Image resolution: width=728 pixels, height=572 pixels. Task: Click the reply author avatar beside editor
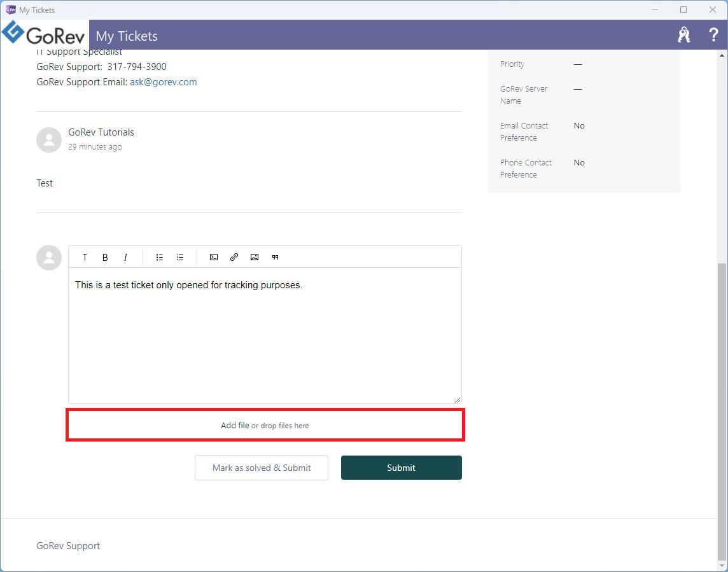click(x=49, y=258)
